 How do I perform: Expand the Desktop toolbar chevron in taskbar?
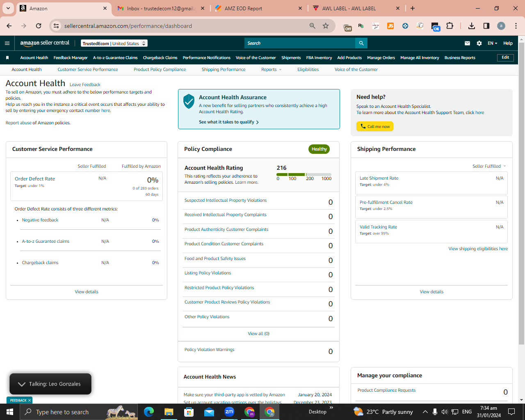[x=331, y=408]
